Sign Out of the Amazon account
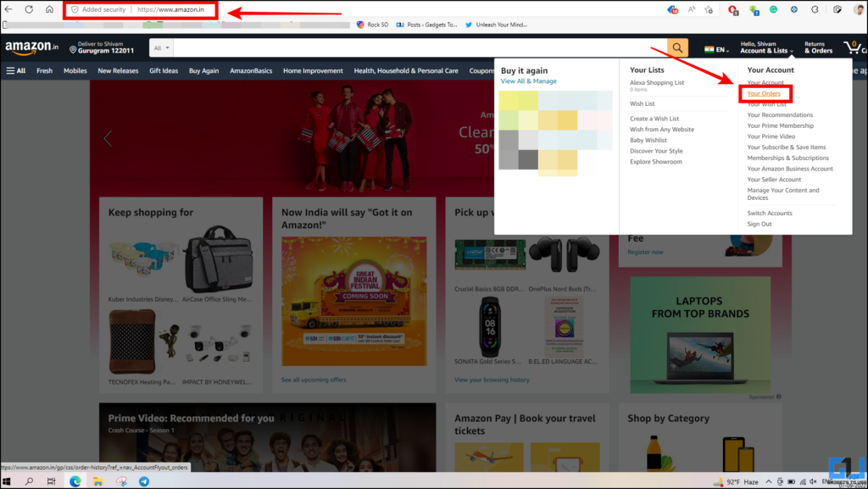Screen dimensions: 868x489 click(759, 224)
